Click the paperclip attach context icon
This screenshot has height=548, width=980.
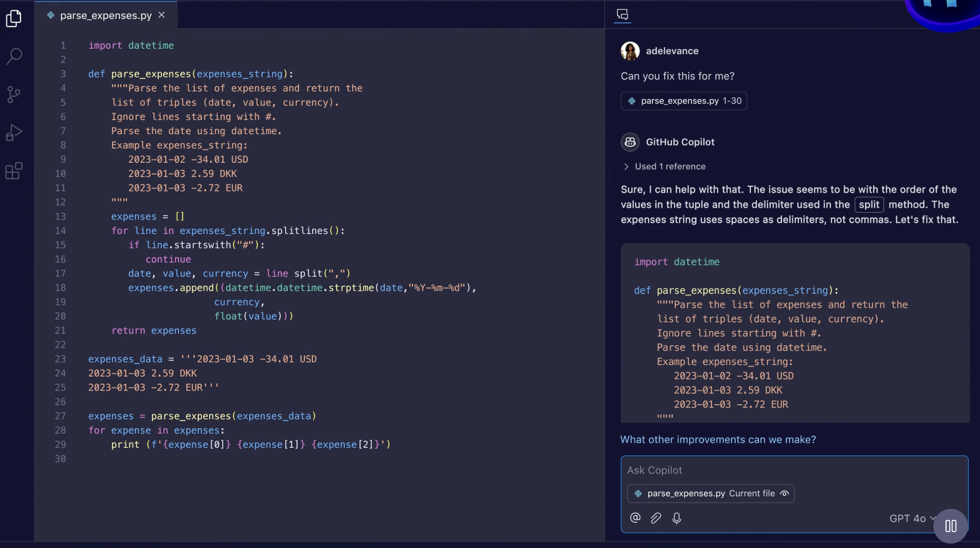[656, 518]
